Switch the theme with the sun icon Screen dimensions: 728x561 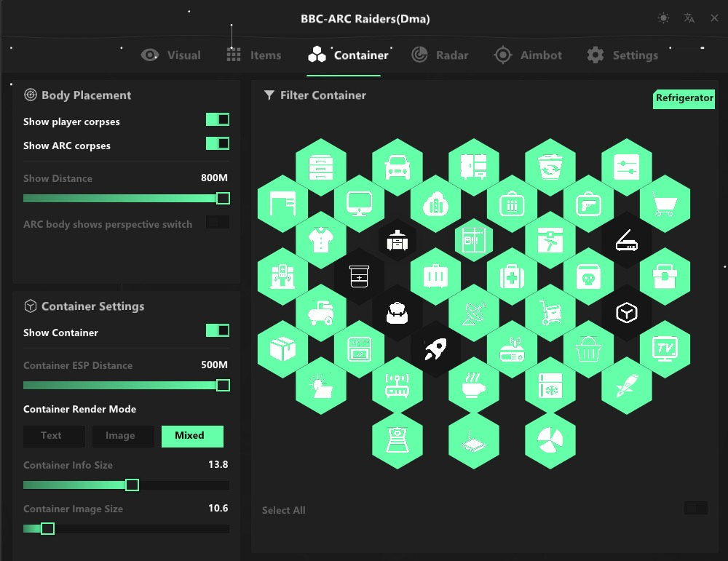pos(663,18)
